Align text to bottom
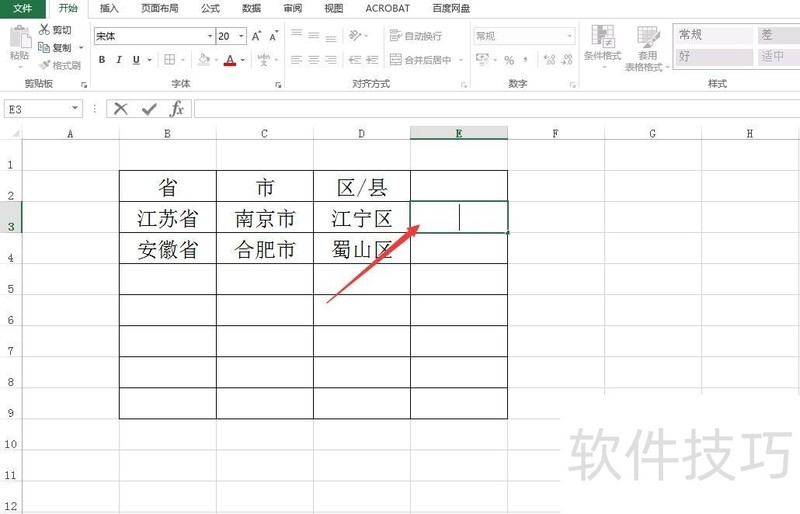 click(x=331, y=37)
